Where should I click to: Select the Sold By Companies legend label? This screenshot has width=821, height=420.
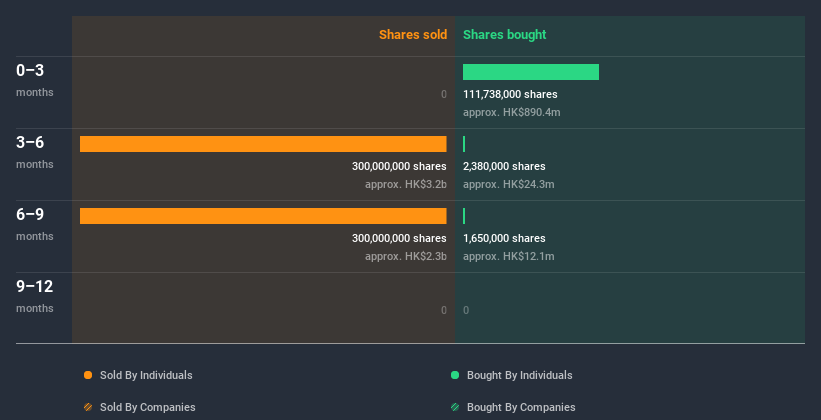148,407
